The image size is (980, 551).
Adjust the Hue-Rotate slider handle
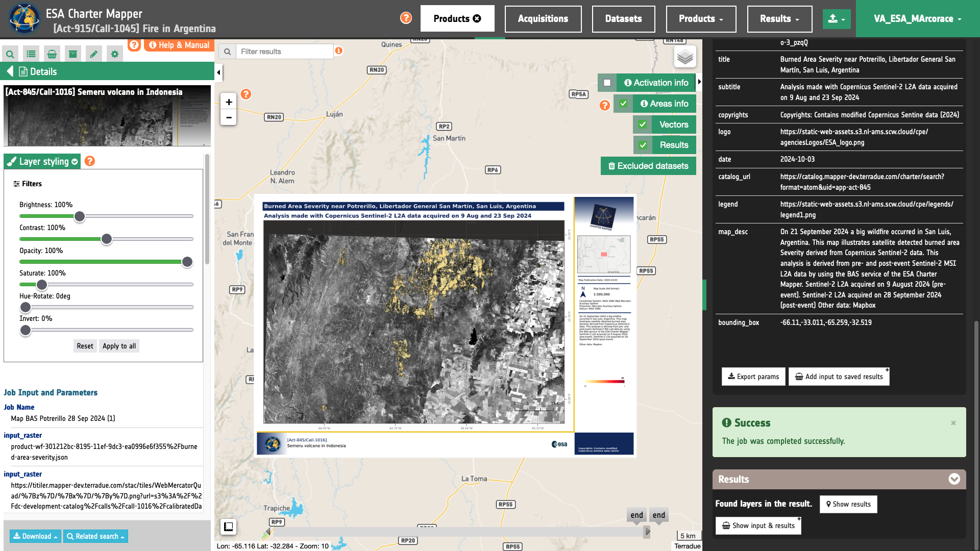pos(26,307)
